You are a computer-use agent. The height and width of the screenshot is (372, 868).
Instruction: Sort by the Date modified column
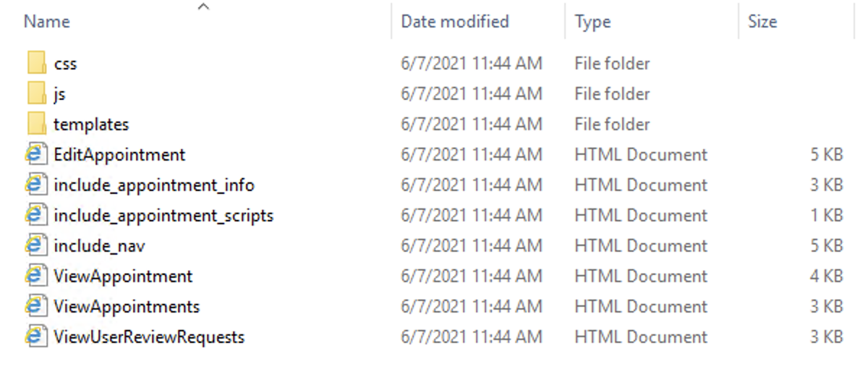coord(455,22)
